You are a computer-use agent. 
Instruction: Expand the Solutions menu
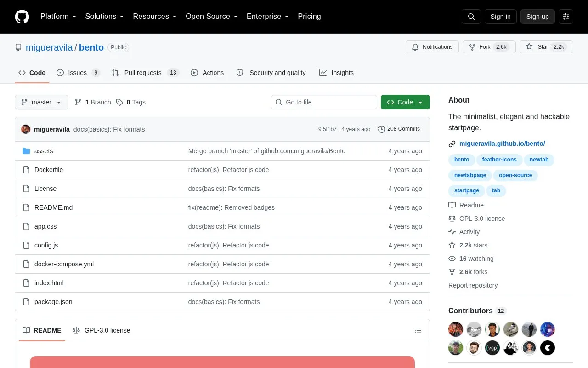105,17
